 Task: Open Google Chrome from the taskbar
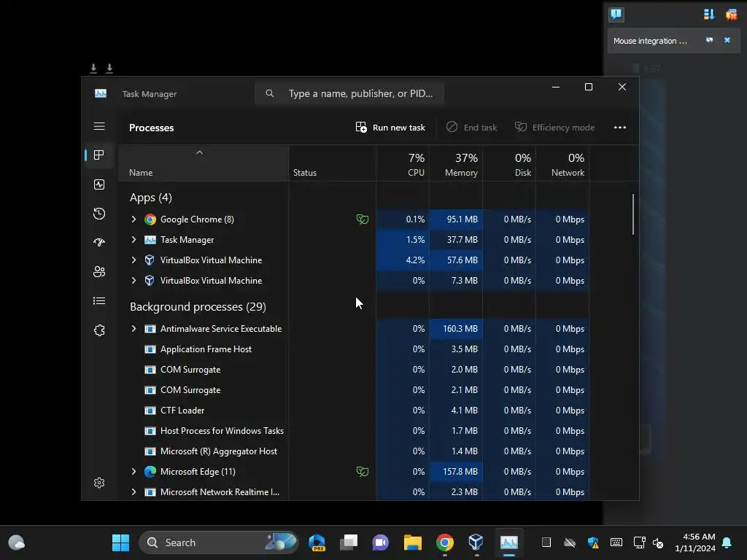click(444, 542)
